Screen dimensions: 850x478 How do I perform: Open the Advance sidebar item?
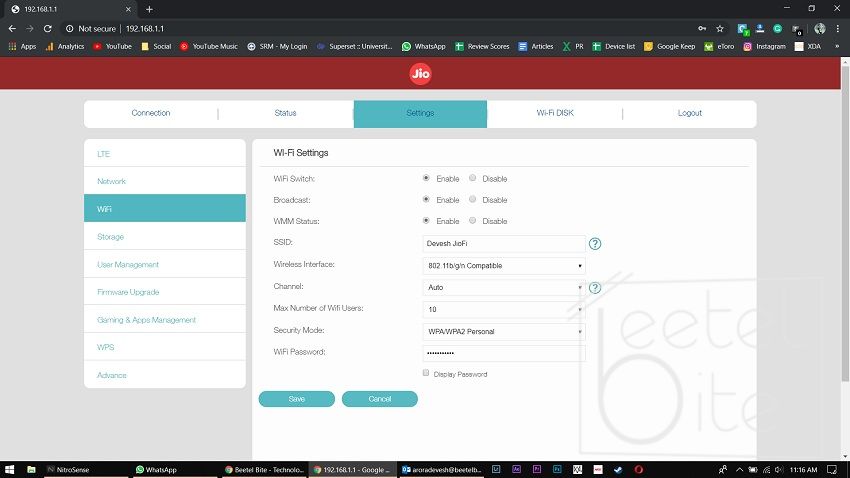click(165, 374)
